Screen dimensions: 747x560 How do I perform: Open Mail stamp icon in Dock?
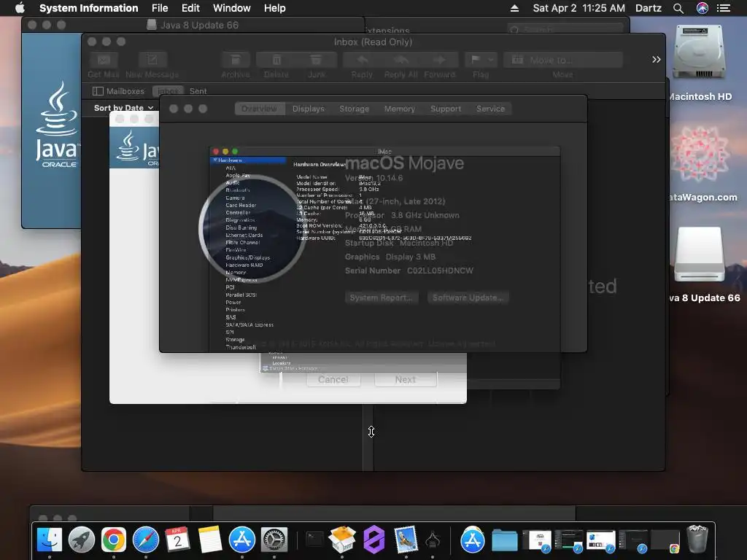coord(406,540)
